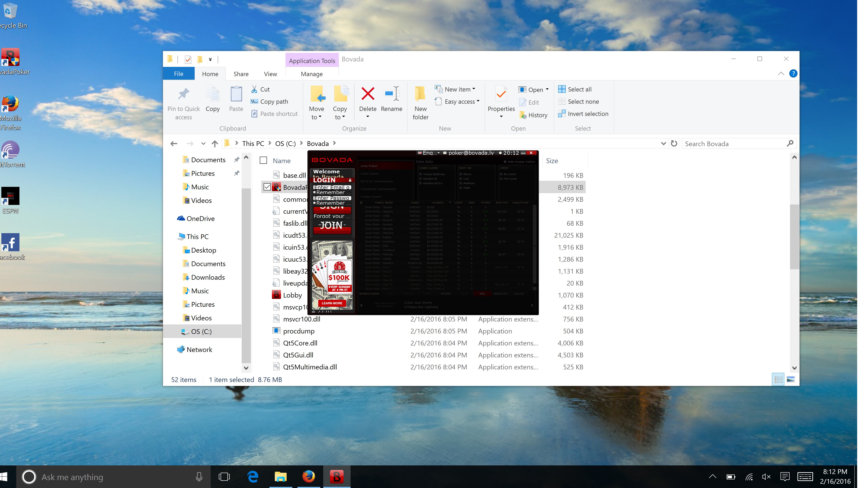The width and height of the screenshot is (868, 488).
Task: Switch to Details view icon in status bar
Action: [778, 380]
